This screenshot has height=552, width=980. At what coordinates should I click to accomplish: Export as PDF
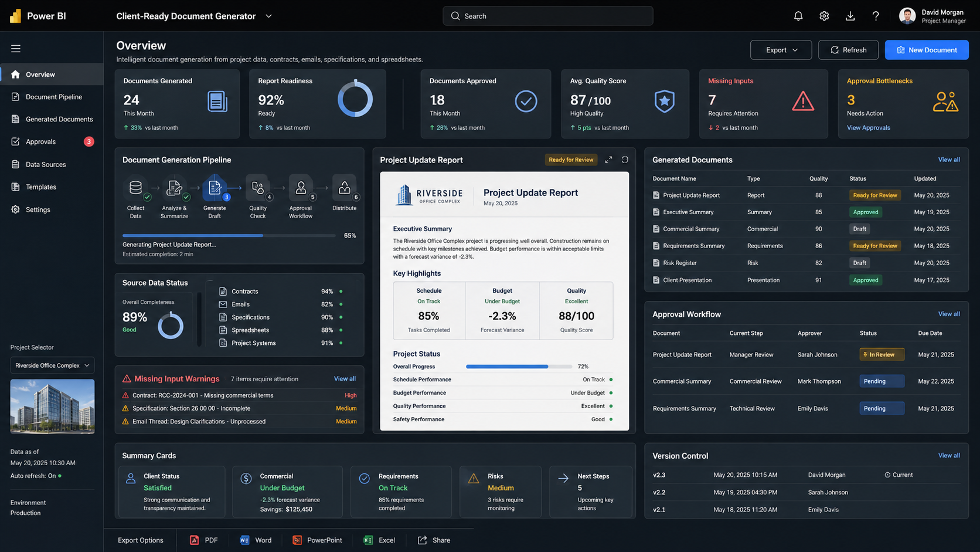pos(204,540)
